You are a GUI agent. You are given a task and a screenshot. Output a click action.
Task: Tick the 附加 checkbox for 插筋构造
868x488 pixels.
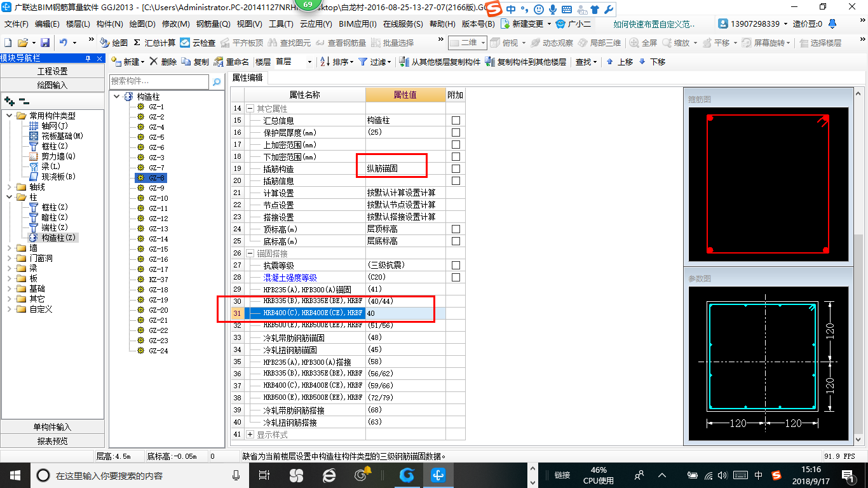point(456,168)
